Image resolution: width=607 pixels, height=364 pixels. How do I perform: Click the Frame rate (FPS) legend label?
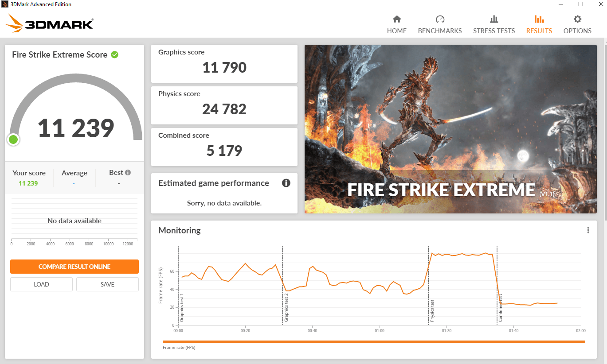coord(179,348)
